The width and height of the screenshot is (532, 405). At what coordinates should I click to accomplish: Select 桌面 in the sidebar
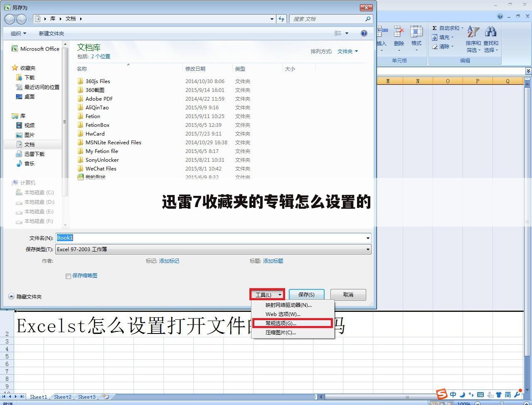pos(25,96)
